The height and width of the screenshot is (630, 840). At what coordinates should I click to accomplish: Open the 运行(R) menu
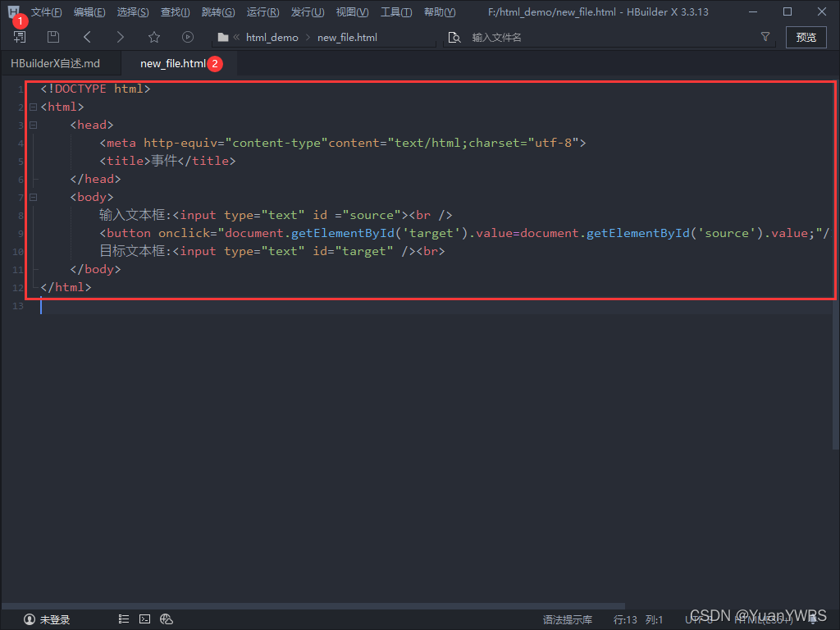click(263, 11)
